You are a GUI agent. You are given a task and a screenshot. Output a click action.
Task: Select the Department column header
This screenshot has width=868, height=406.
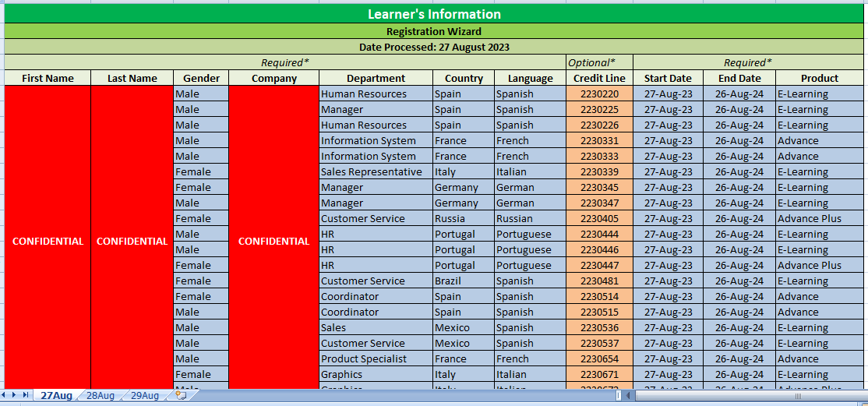pos(376,78)
